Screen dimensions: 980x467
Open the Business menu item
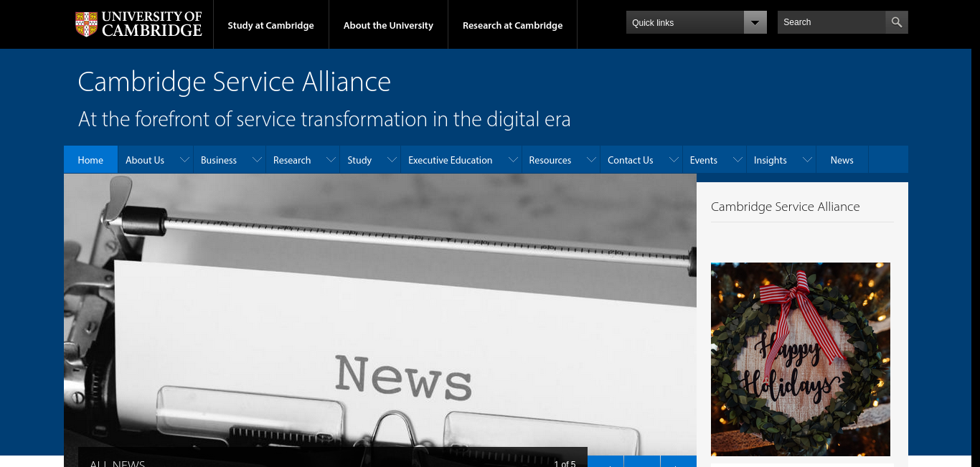[x=219, y=160]
